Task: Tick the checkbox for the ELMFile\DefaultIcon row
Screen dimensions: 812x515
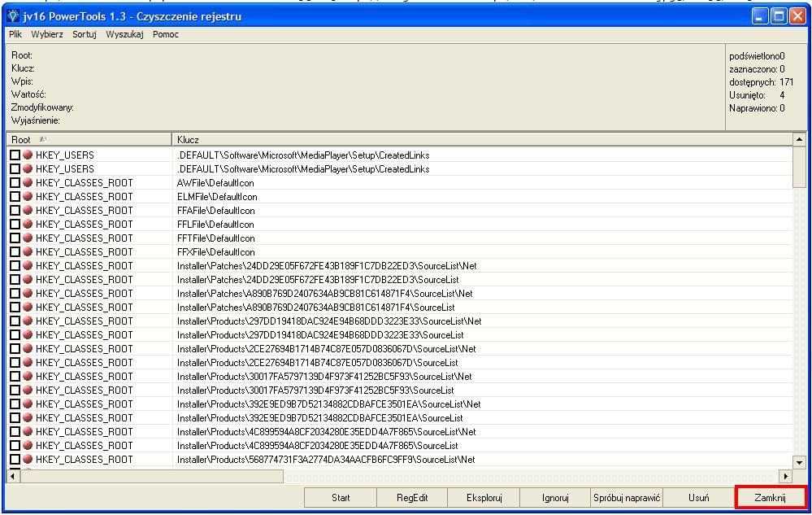Action: (15, 197)
